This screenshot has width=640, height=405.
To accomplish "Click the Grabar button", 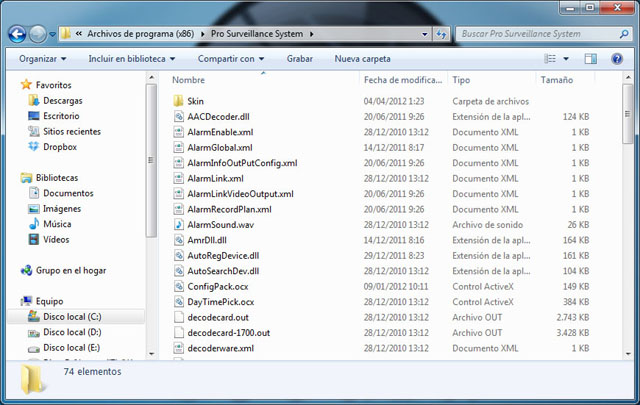I will [x=299, y=59].
